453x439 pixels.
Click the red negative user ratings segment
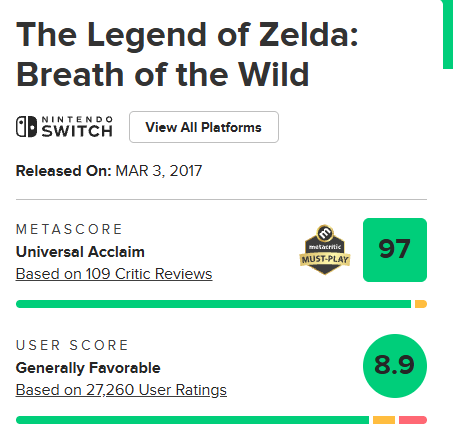tap(413, 420)
